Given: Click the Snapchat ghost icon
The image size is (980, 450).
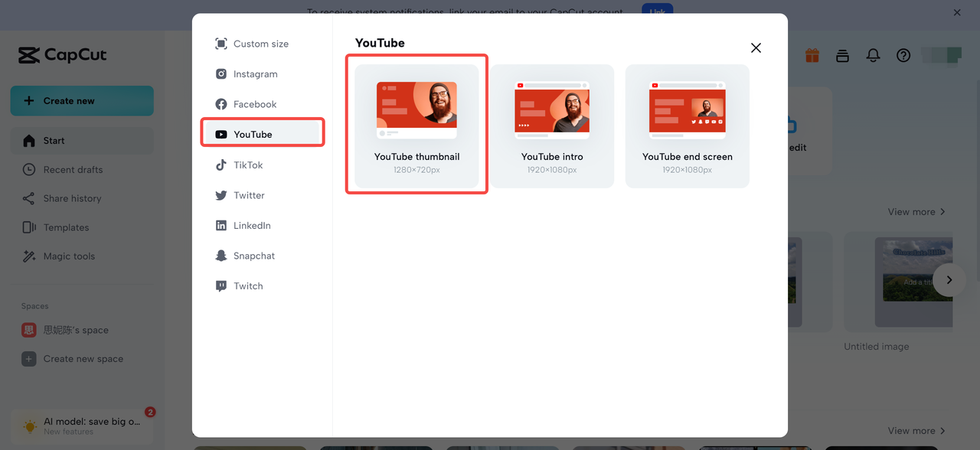Looking at the screenshot, I should point(221,256).
